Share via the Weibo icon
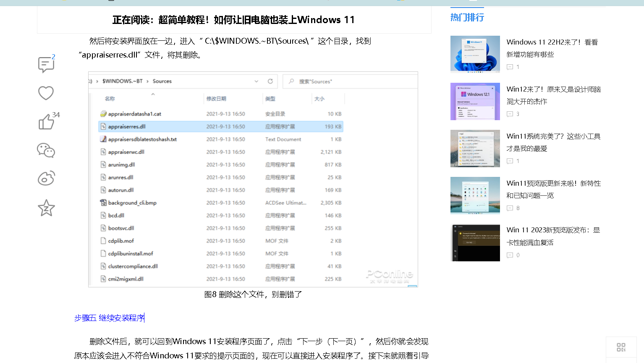 (x=46, y=178)
